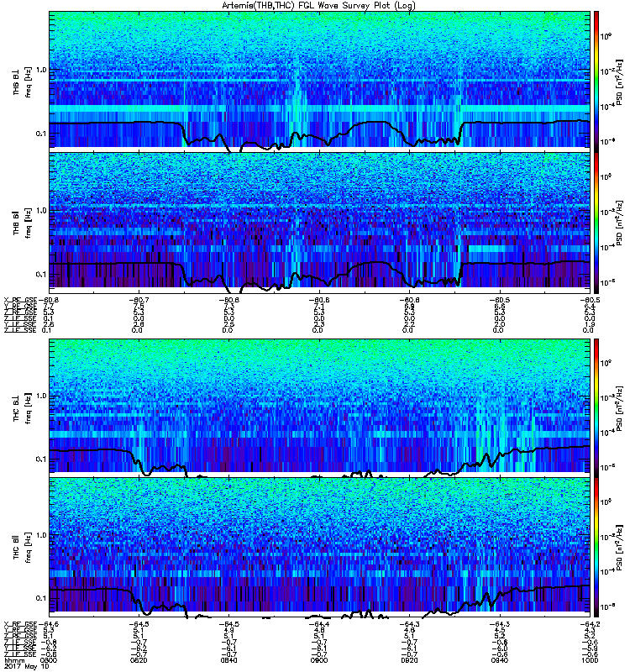Viewport: 630px width, 672px height.
Task: Click PSD [nT²/Hz] label of THB B∥ panel
Action: 619,223
